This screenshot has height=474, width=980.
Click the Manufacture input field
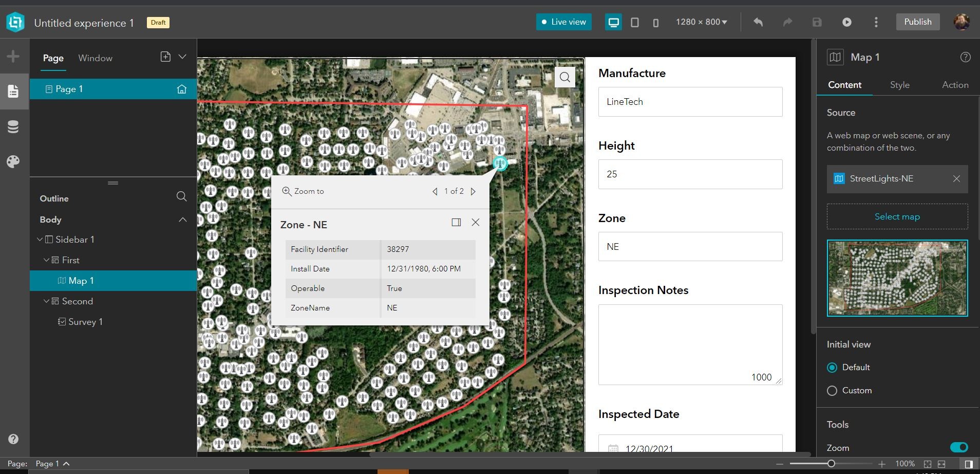[690, 102]
